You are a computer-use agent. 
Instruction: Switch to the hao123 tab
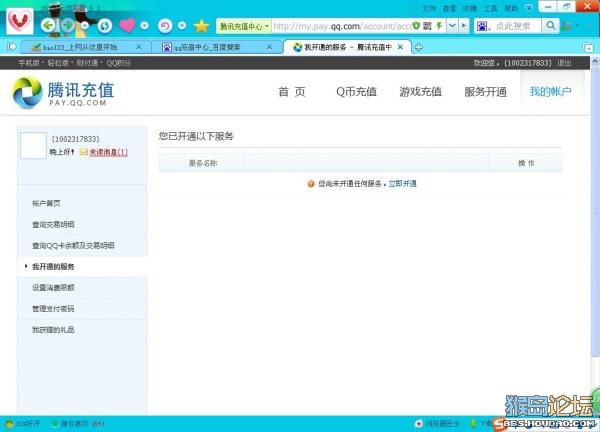pyautogui.click(x=80, y=47)
